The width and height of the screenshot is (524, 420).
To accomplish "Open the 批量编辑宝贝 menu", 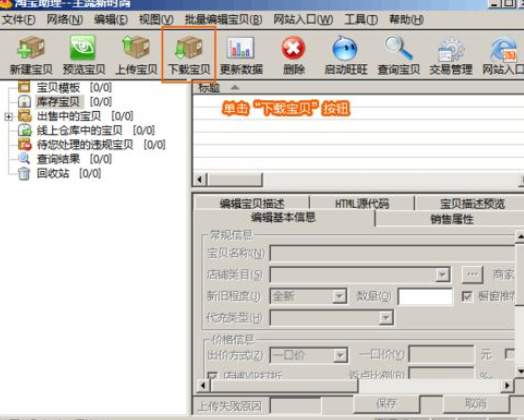I will [x=224, y=20].
